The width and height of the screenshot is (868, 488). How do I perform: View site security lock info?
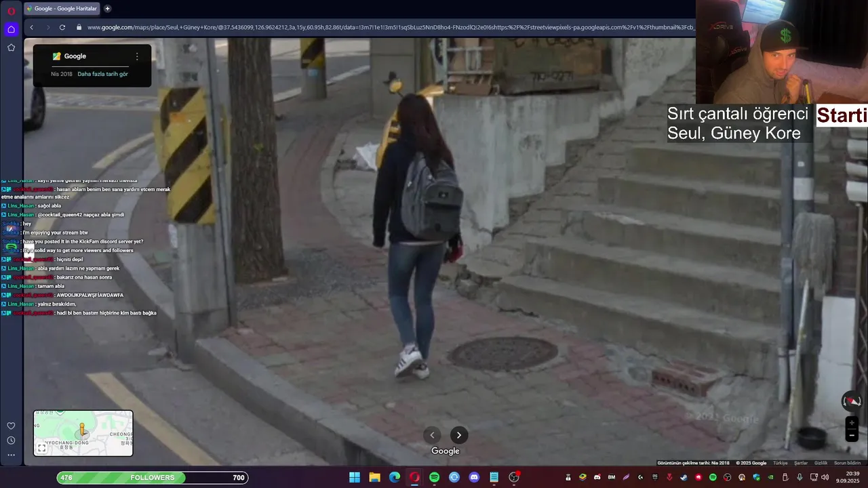click(79, 27)
